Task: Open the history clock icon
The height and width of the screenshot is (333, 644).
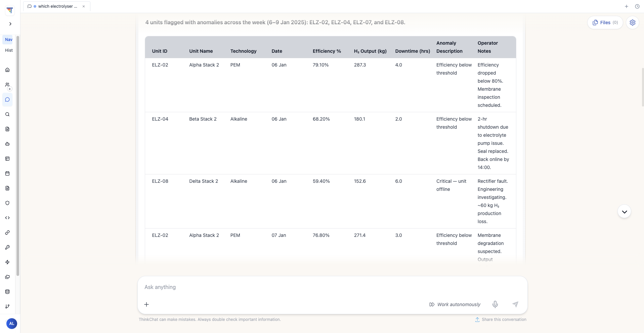Action: click(637, 6)
